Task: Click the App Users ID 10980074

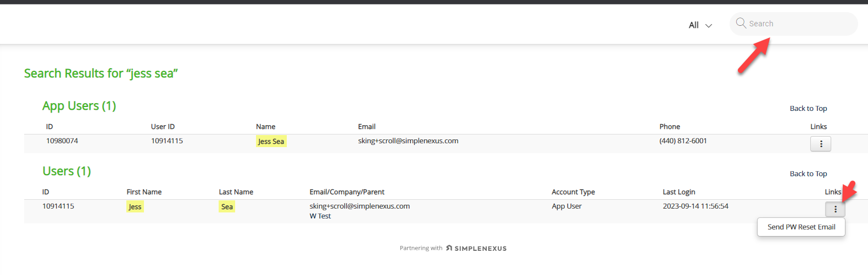Action: [x=62, y=141]
